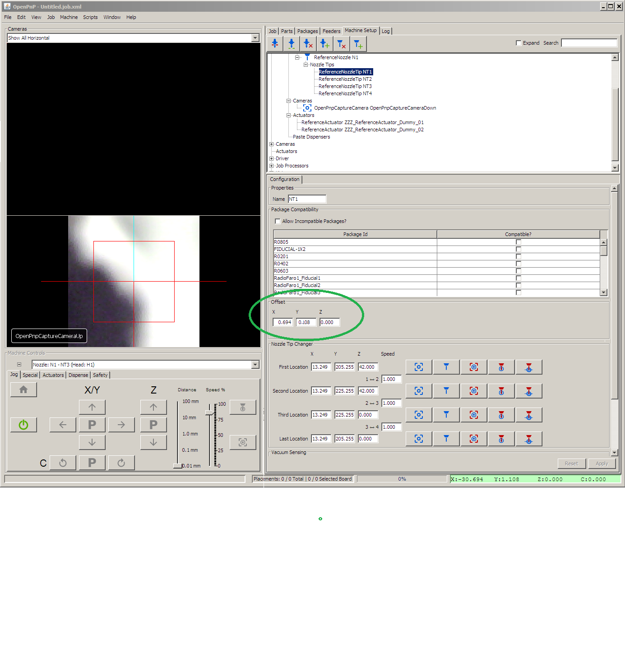Move camera to the Third Location
This screenshot has width=625, height=672.
tap(474, 415)
